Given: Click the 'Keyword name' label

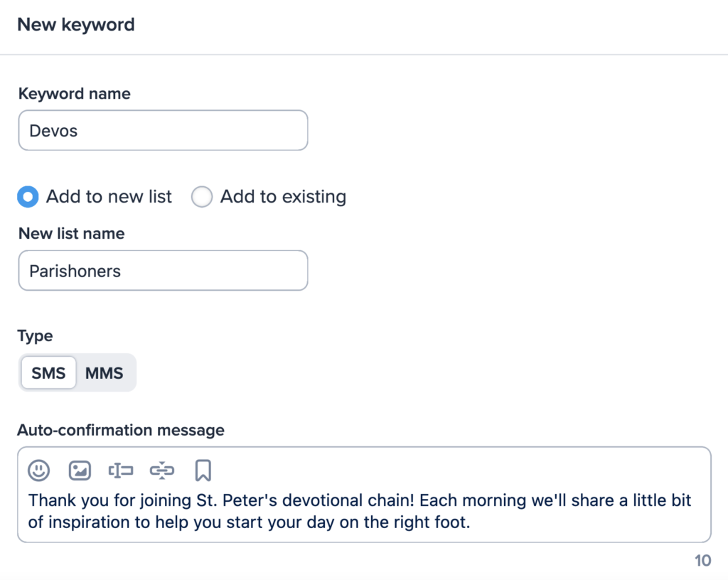Looking at the screenshot, I should point(74,94).
